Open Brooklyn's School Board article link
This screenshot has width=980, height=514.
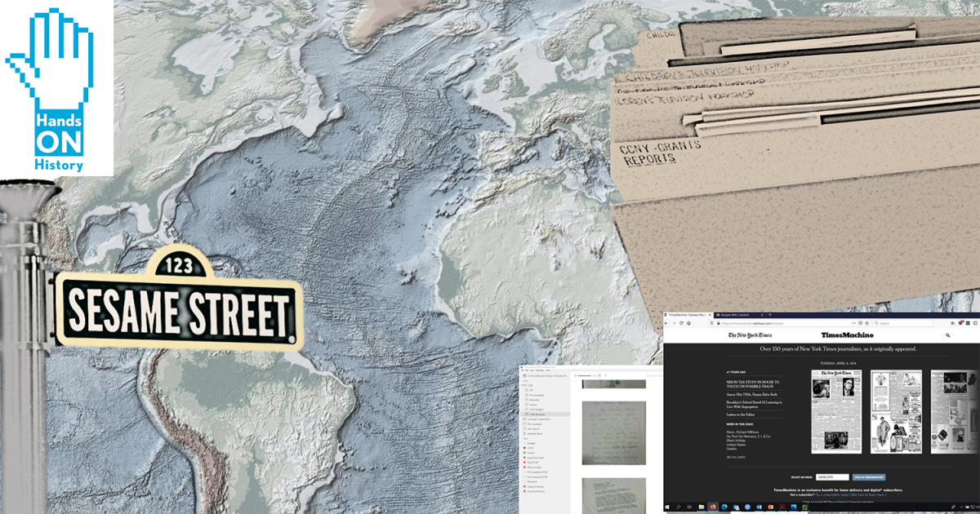(x=754, y=404)
